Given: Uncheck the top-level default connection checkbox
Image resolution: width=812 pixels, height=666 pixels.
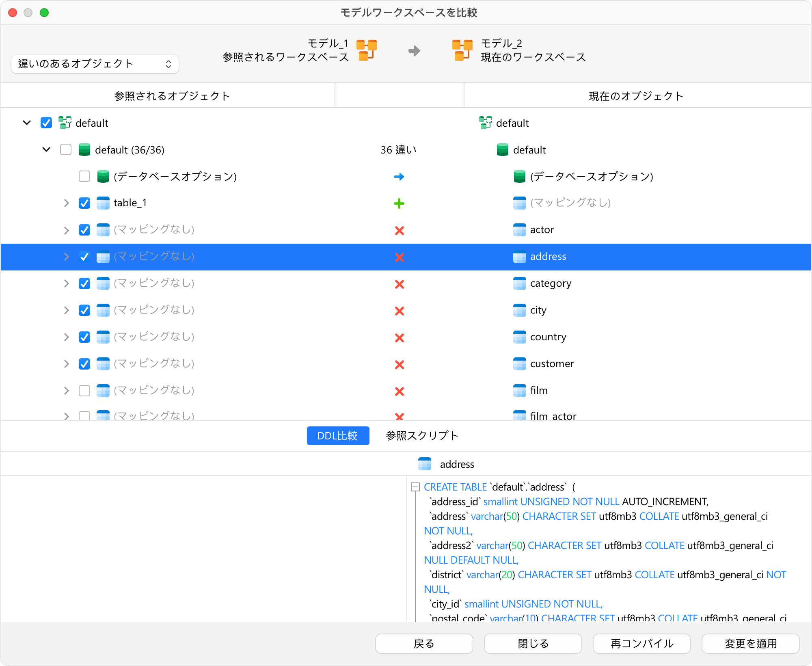Looking at the screenshot, I should (46, 123).
